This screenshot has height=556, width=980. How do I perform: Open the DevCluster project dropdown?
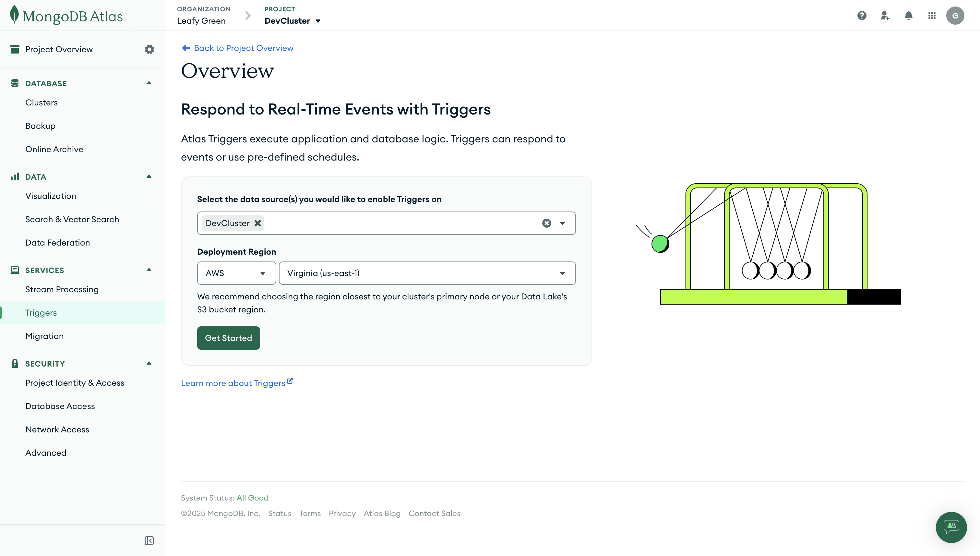coord(293,21)
